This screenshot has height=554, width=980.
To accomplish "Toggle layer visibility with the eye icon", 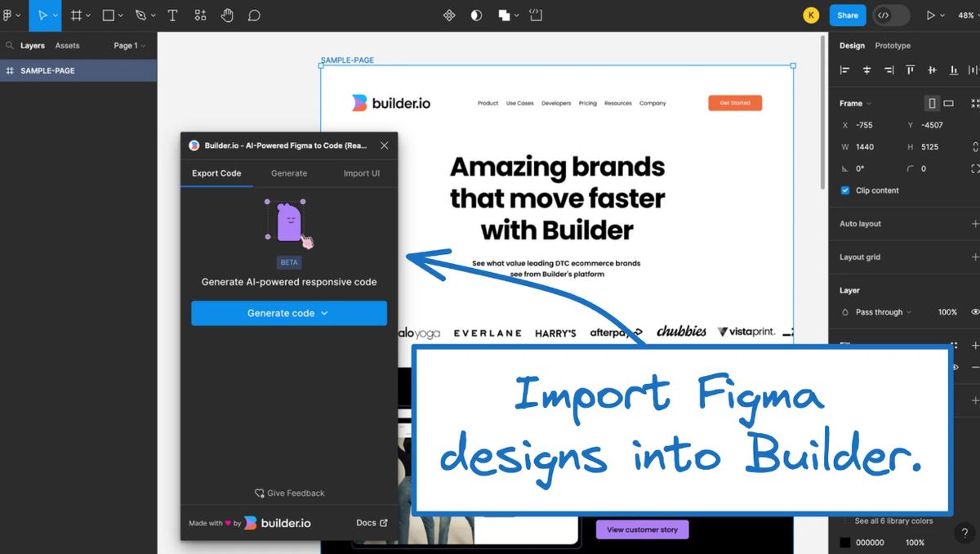I will (x=974, y=311).
